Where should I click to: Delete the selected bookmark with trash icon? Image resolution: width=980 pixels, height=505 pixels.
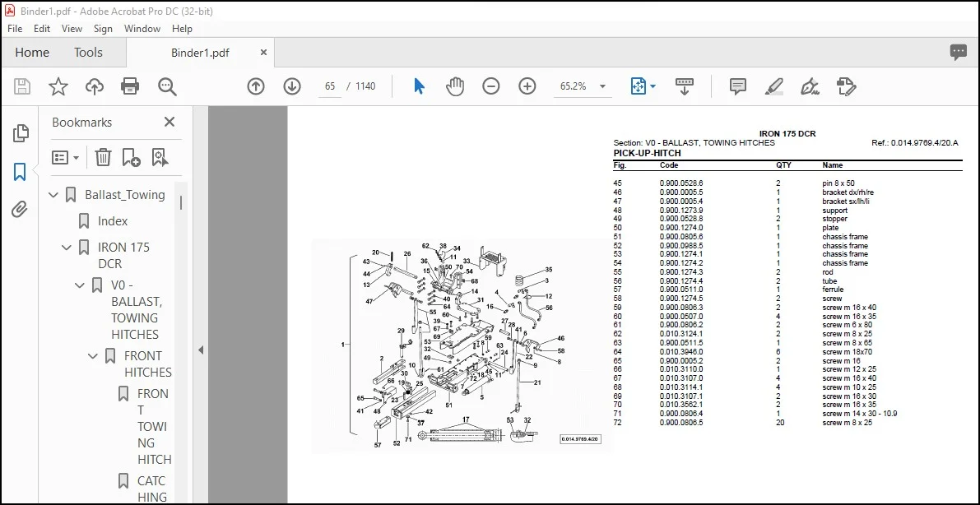[x=103, y=157]
